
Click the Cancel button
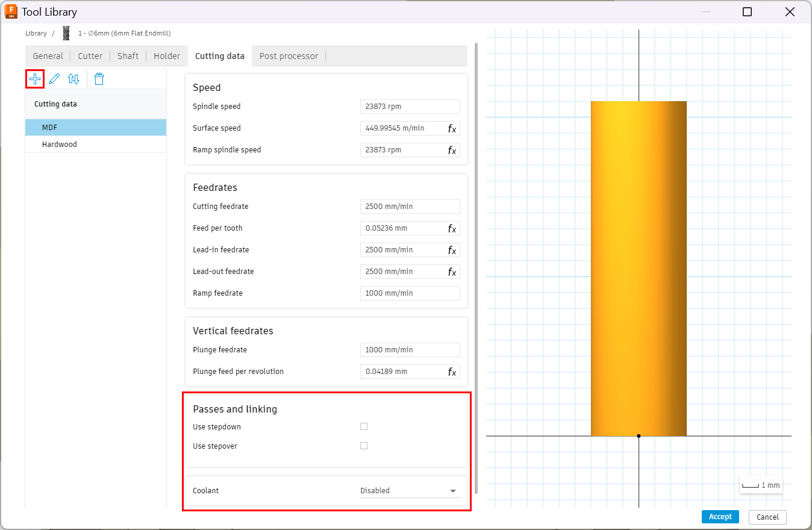point(767,517)
